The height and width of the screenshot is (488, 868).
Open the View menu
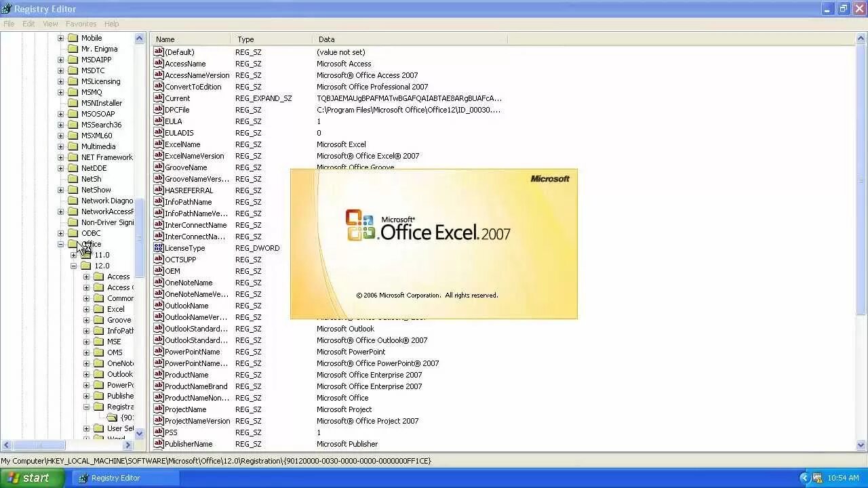(51, 24)
